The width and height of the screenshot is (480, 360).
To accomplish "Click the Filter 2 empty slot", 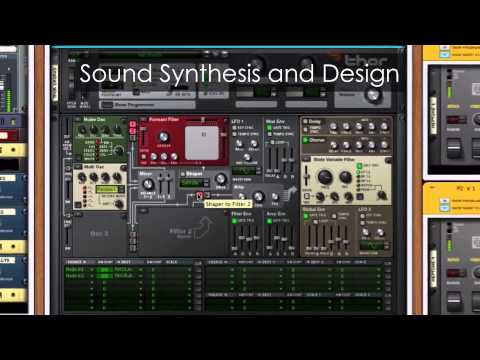I will point(184,232).
